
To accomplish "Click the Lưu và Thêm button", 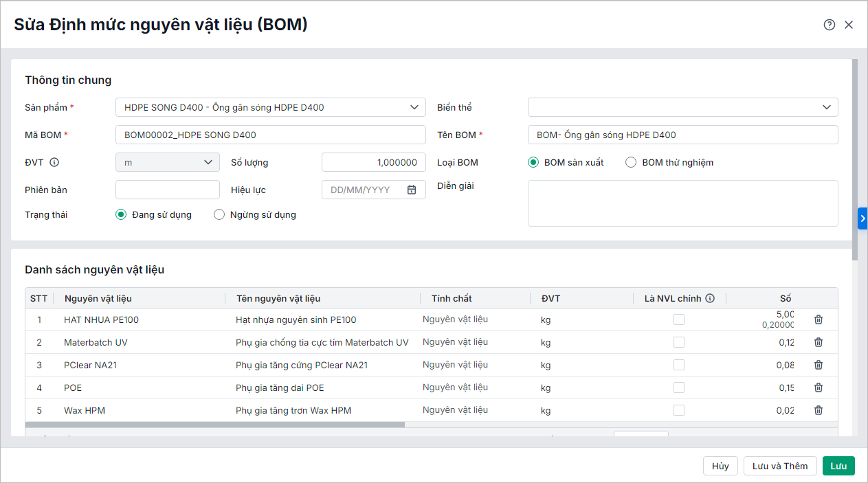I will [780, 466].
